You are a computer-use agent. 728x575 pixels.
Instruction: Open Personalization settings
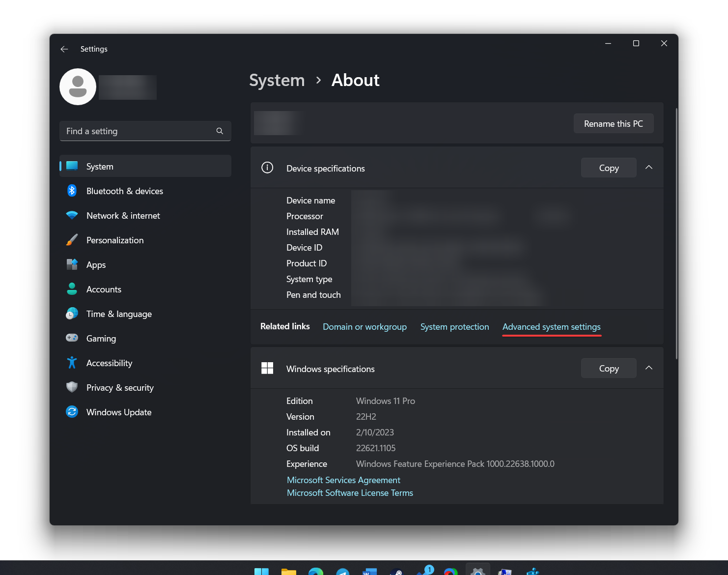pos(145,240)
